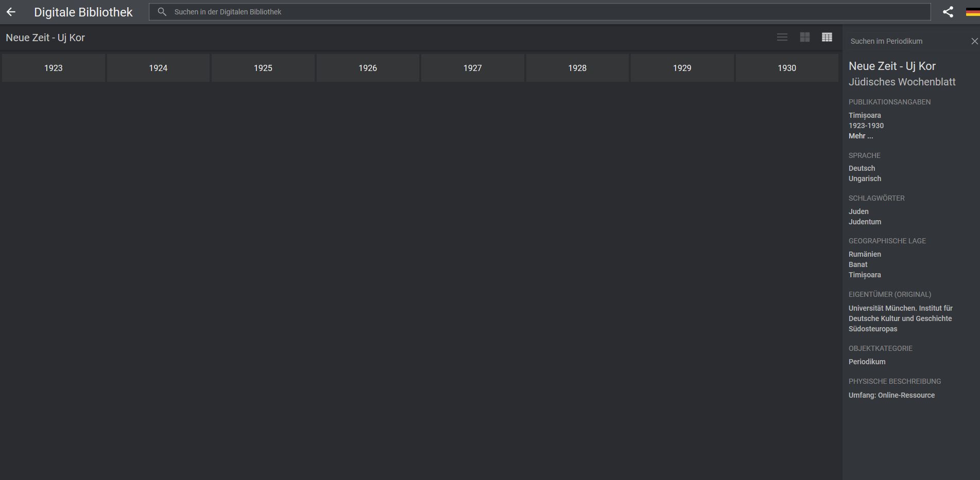
Task: Click the 'PHYSISCHE BESCHREIBUNG' section label
Action: pyautogui.click(x=895, y=381)
